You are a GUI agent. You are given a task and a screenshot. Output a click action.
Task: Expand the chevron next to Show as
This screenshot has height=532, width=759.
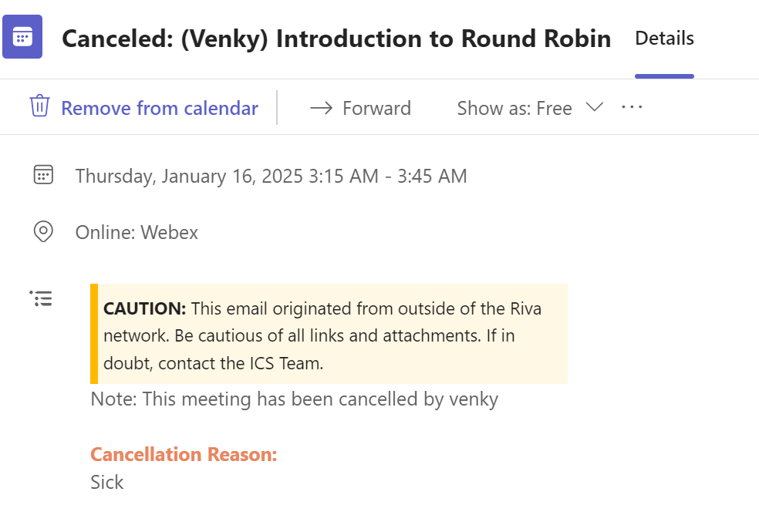(594, 108)
